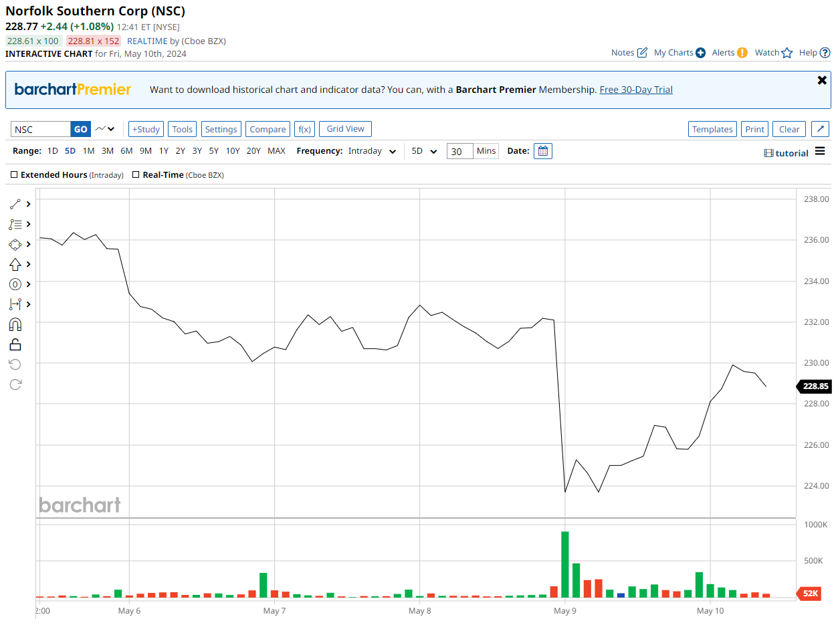Select the shapes drawing tool icon
The width and height of the screenshot is (840, 629).
[15, 244]
